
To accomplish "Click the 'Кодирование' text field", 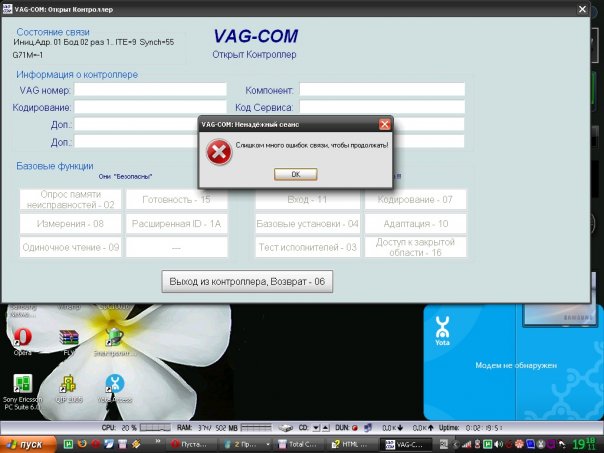I will (x=150, y=107).
